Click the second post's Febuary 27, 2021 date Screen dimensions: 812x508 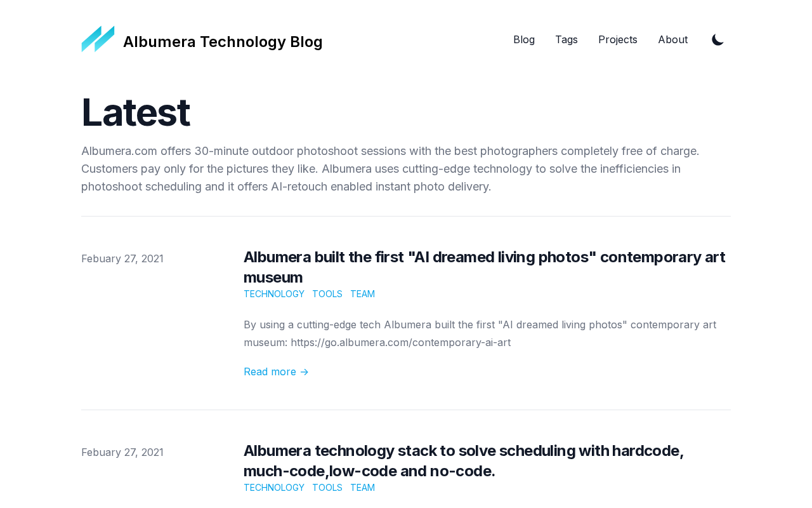pyautogui.click(x=122, y=453)
